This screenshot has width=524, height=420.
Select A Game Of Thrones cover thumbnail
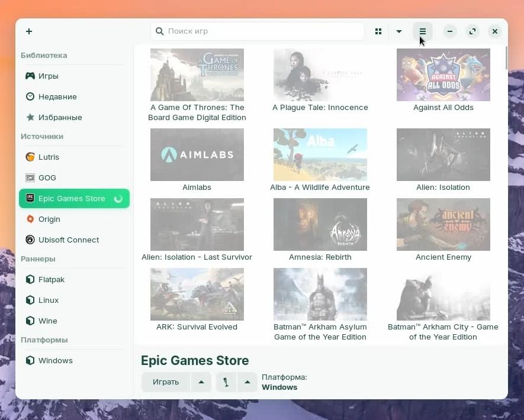click(x=197, y=75)
